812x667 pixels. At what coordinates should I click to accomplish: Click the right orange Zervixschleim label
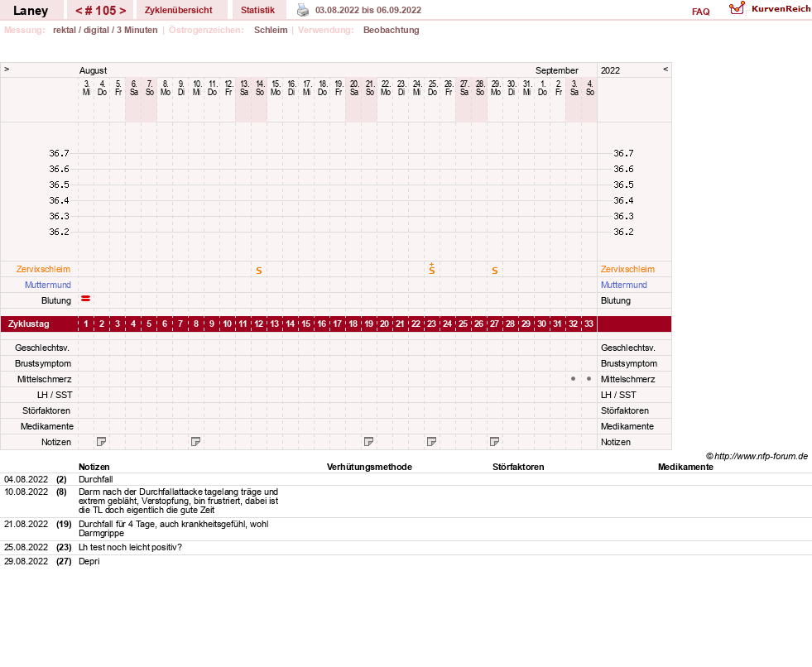click(627, 269)
